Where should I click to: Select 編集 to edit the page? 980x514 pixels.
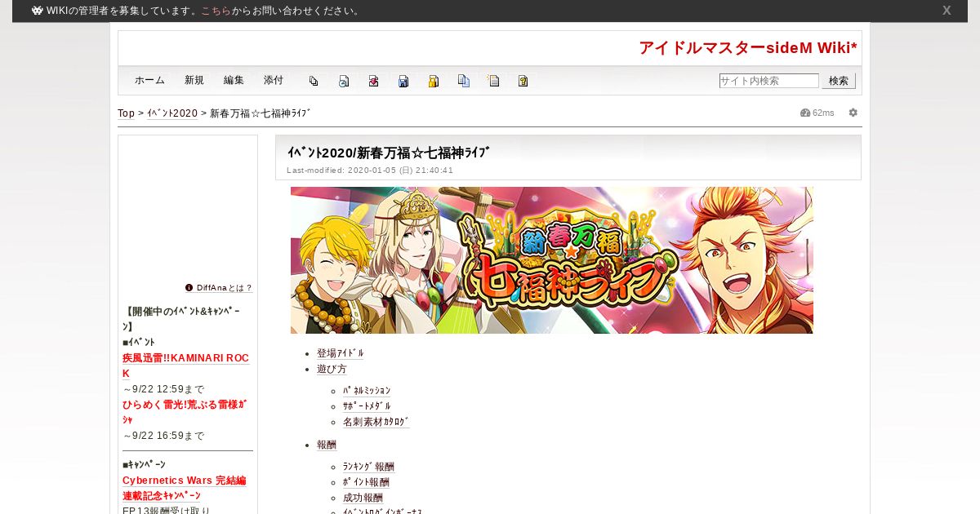(x=234, y=80)
